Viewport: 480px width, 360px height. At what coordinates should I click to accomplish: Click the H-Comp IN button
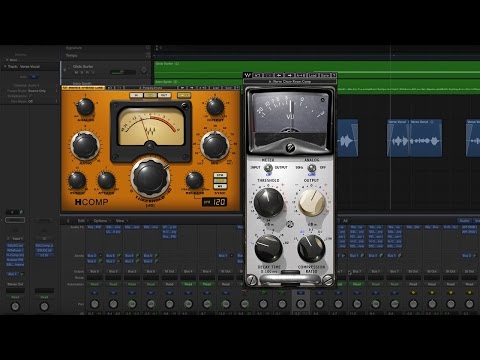[136, 95]
